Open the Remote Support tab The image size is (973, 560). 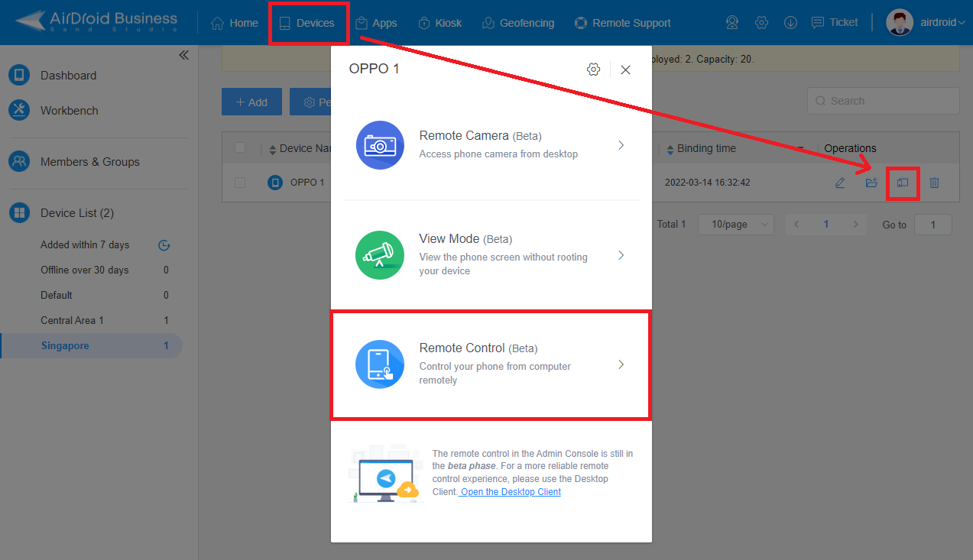pyautogui.click(x=622, y=23)
